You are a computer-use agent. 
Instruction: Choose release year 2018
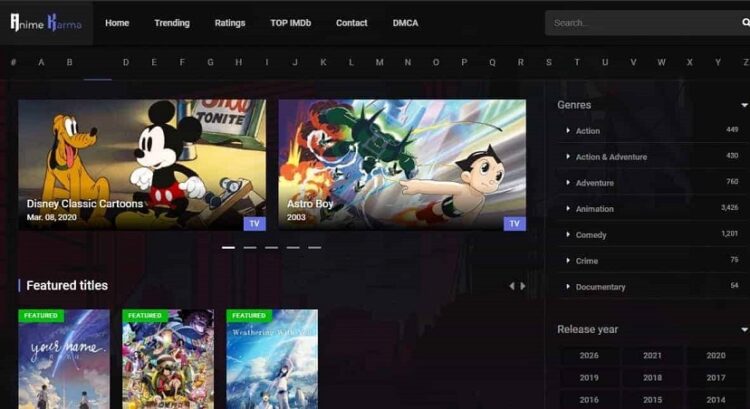click(x=652, y=377)
